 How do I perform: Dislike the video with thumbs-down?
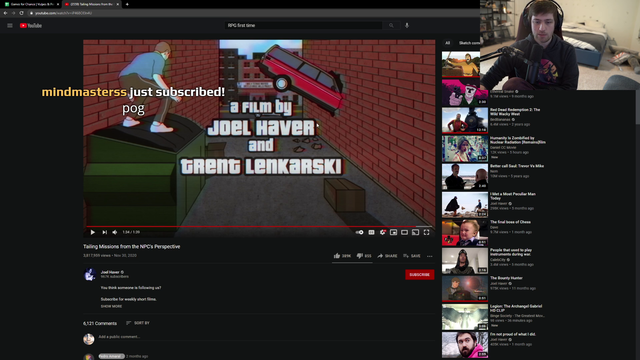pyautogui.click(x=364, y=256)
